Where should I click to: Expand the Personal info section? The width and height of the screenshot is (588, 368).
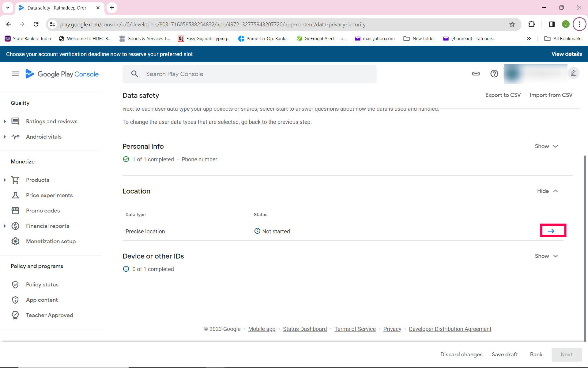point(546,146)
